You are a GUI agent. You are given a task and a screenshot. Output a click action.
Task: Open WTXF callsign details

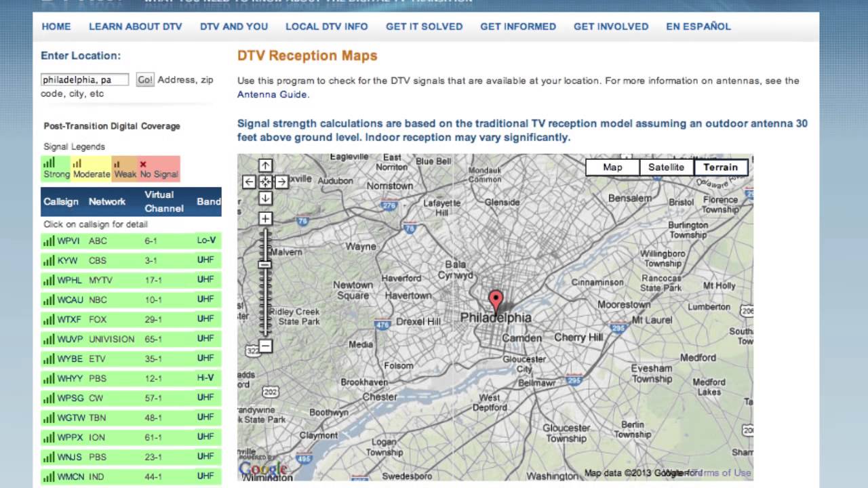70,319
